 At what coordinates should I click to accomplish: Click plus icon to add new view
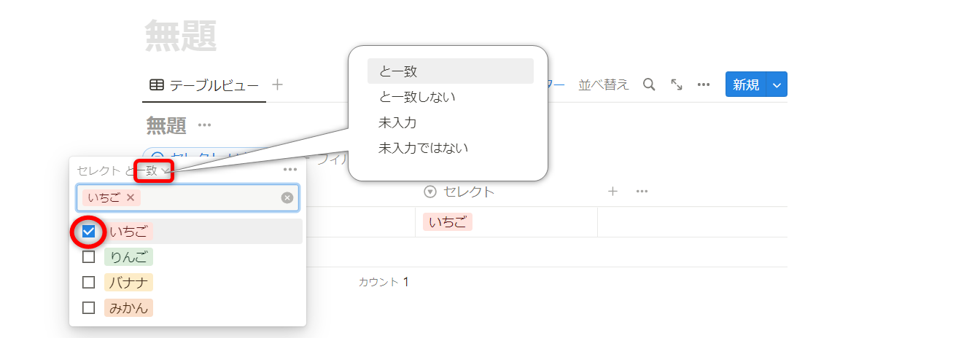click(277, 84)
